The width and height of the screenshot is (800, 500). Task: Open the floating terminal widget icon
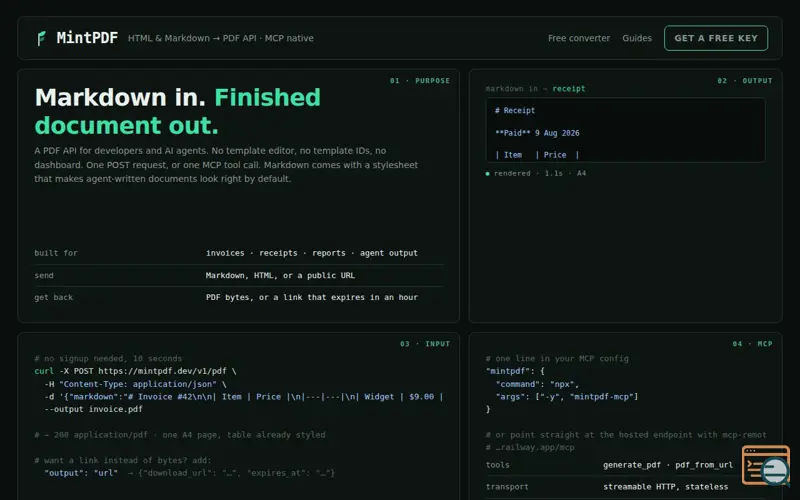tap(765, 465)
